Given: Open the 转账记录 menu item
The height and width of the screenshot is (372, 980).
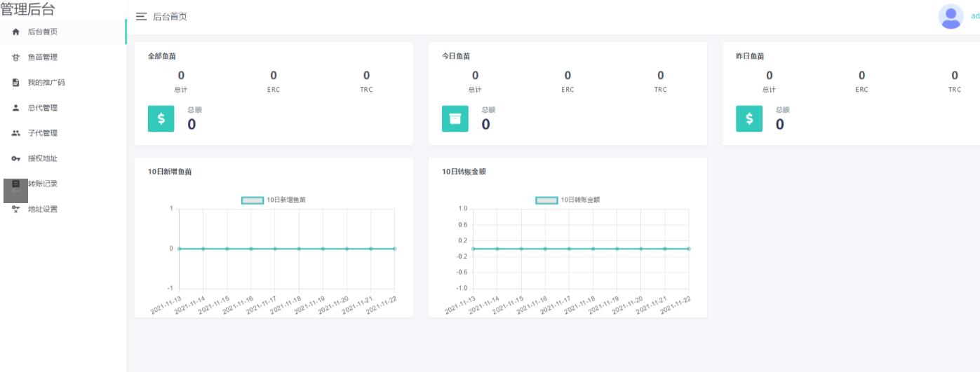Looking at the screenshot, I should click(43, 184).
